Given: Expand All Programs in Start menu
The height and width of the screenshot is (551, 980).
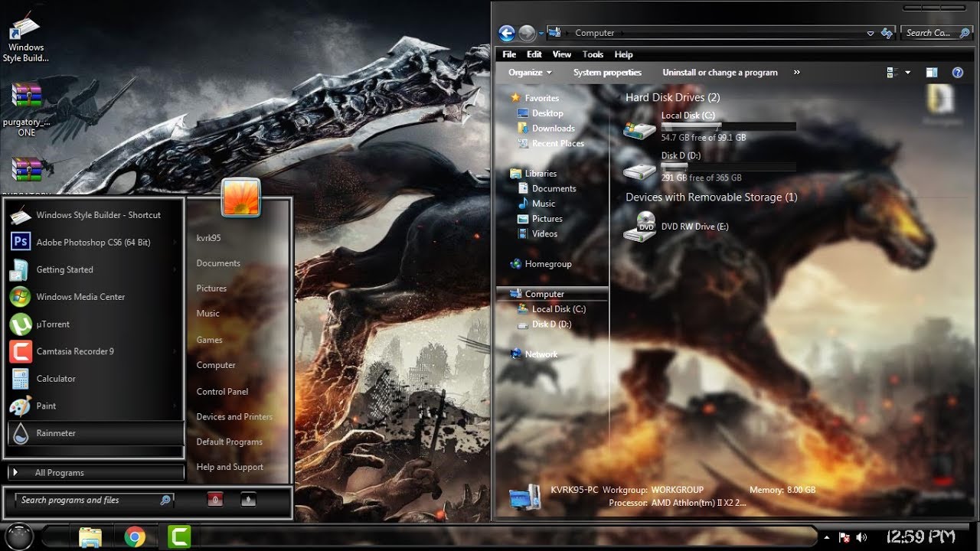Looking at the screenshot, I should 96,473.
